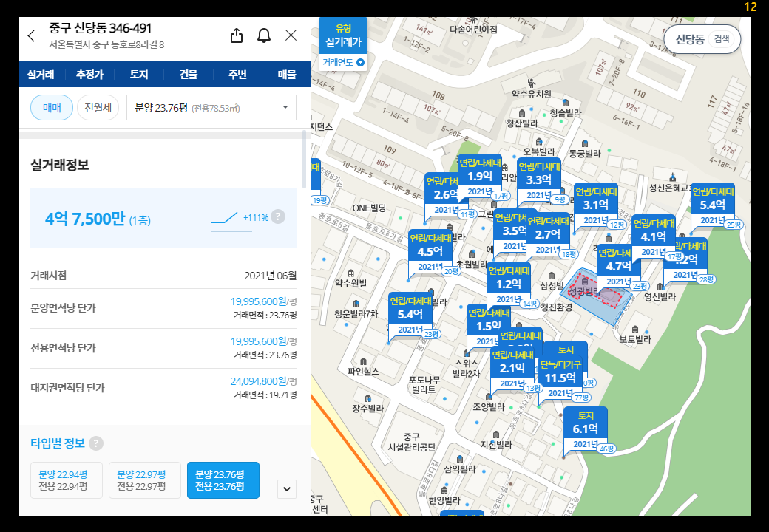Open the 3.3억 연립/다세대 map marker
Image resolution: width=769 pixels, height=532 pixels.
(x=538, y=180)
